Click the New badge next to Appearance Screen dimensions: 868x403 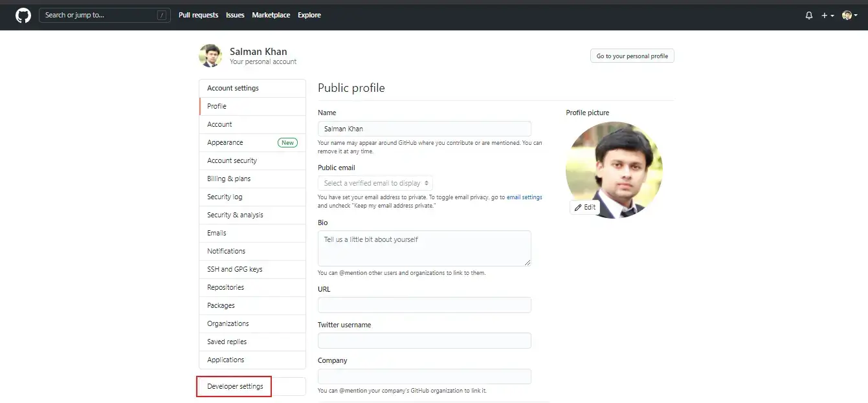coord(287,142)
